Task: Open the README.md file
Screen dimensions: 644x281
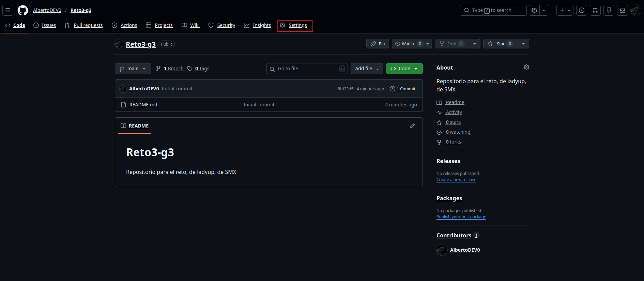Action: pos(143,105)
